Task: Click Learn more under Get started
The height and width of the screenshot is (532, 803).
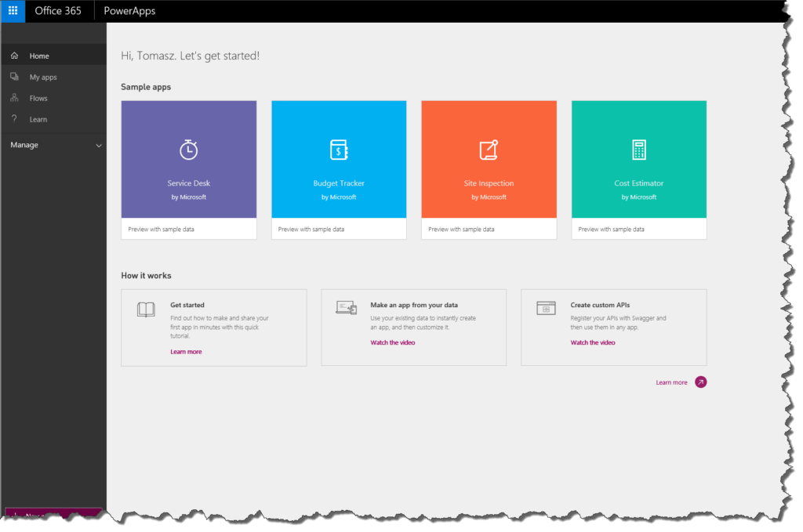Action: tap(186, 352)
